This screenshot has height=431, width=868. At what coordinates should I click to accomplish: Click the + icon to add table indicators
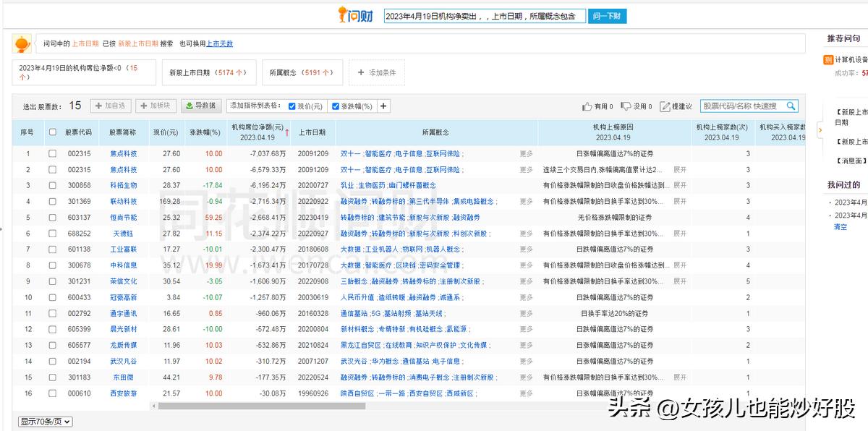pyautogui.click(x=383, y=106)
